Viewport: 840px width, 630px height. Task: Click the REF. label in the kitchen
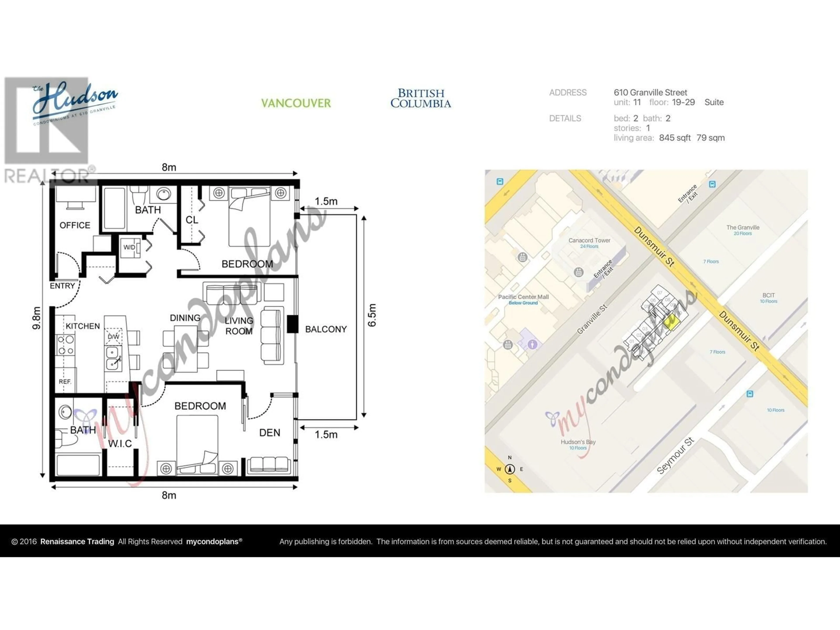point(65,382)
